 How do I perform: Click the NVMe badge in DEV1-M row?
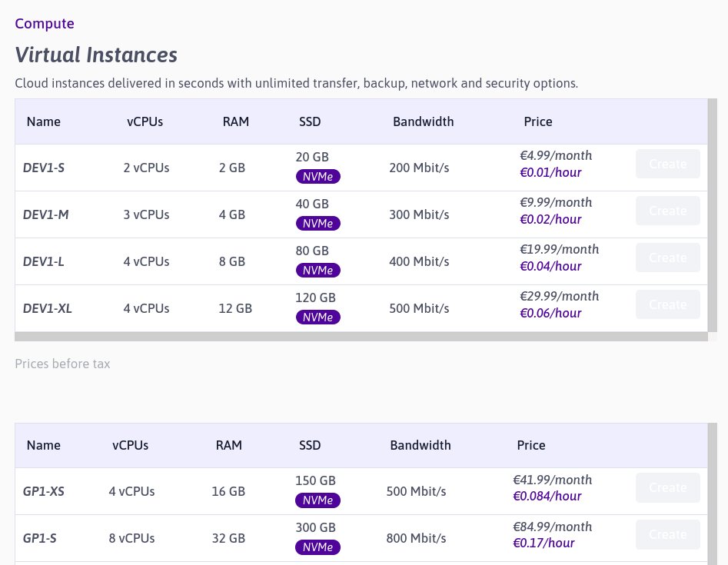coord(318,223)
